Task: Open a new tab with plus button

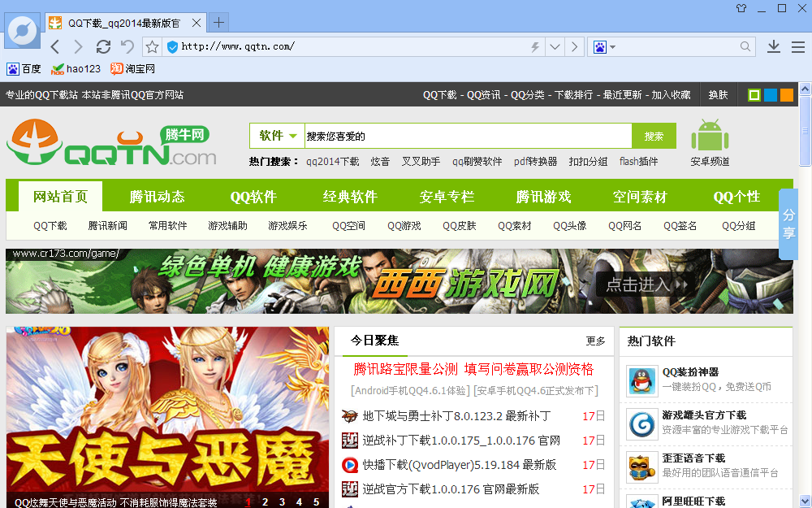Action: pyautogui.click(x=219, y=22)
